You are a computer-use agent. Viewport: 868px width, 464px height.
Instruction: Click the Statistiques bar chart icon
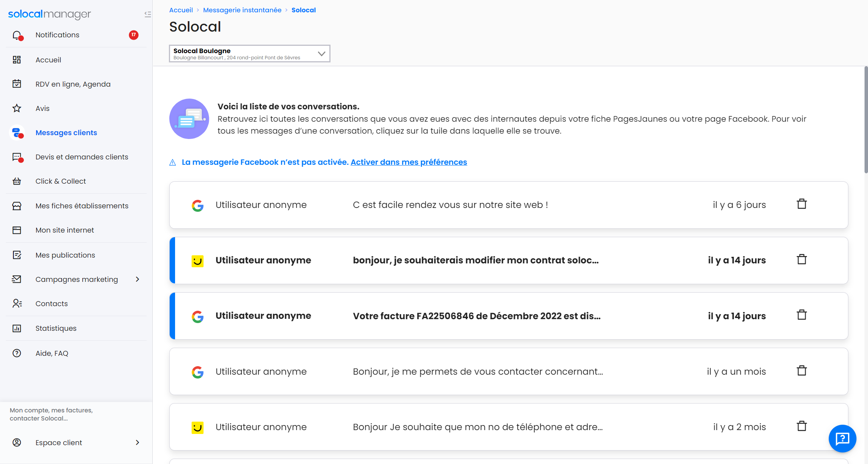pos(17,328)
